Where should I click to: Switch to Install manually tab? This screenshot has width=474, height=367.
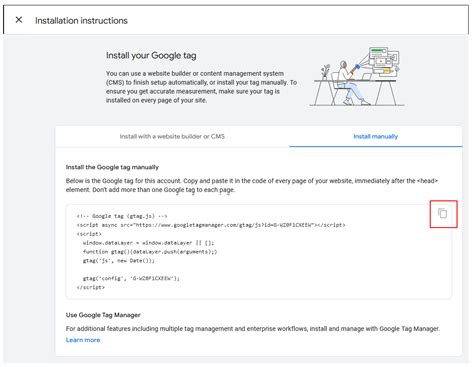[376, 136]
